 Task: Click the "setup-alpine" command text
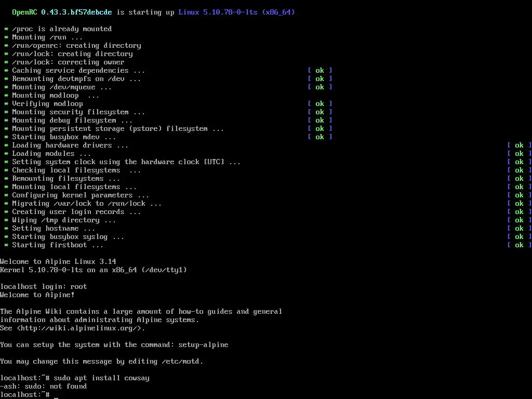tap(203, 345)
